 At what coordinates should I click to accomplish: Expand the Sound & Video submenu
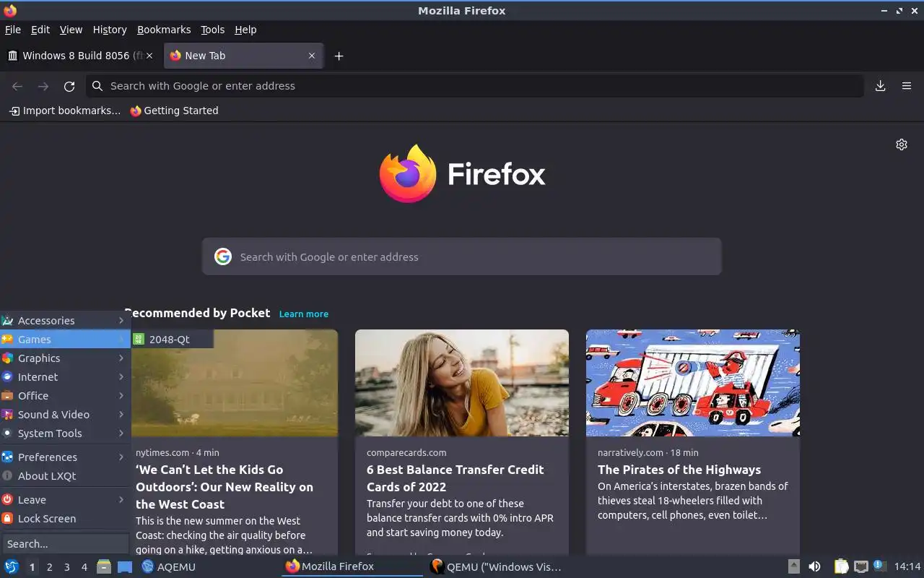coord(65,415)
